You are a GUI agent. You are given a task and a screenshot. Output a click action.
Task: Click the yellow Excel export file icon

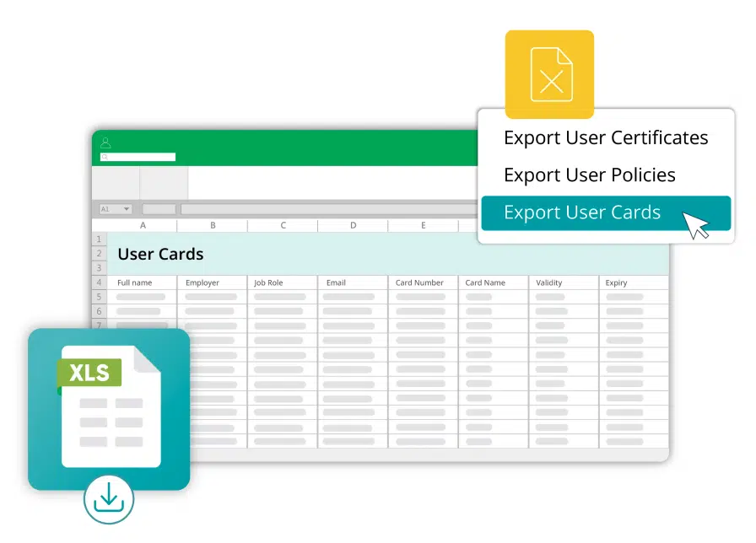pyautogui.click(x=549, y=74)
